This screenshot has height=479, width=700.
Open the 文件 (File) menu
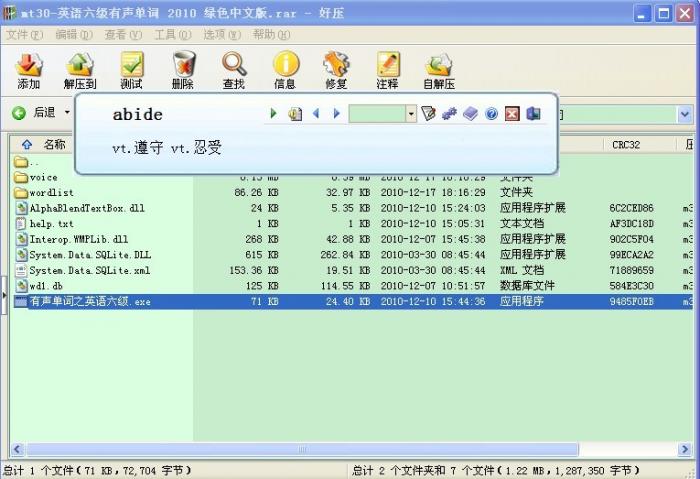point(23,34)
